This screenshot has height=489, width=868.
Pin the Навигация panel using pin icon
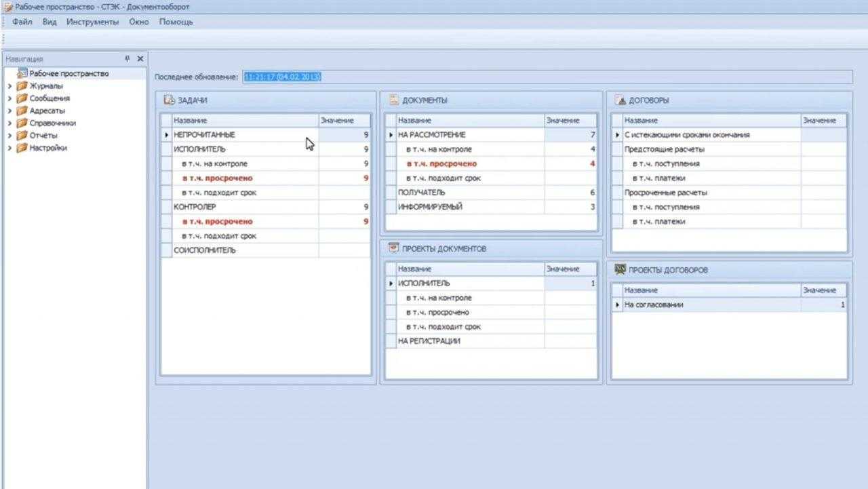(x=127, y=59)
